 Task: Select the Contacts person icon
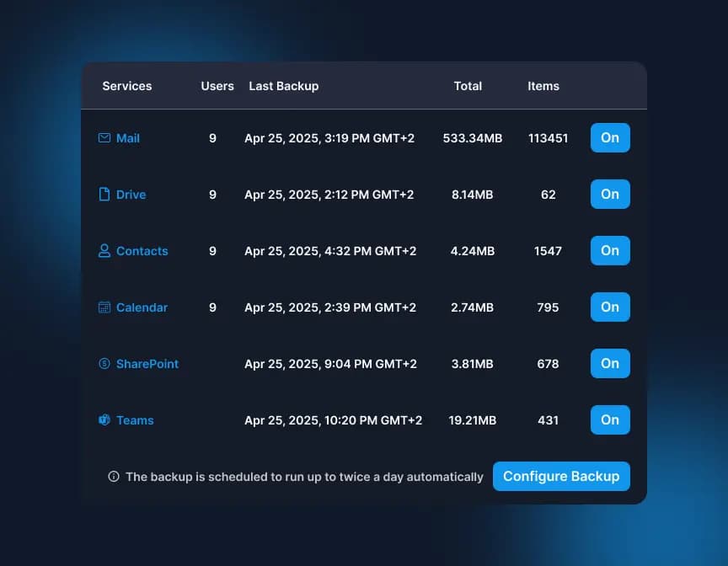pyautogui.click(x=104, y=250)
